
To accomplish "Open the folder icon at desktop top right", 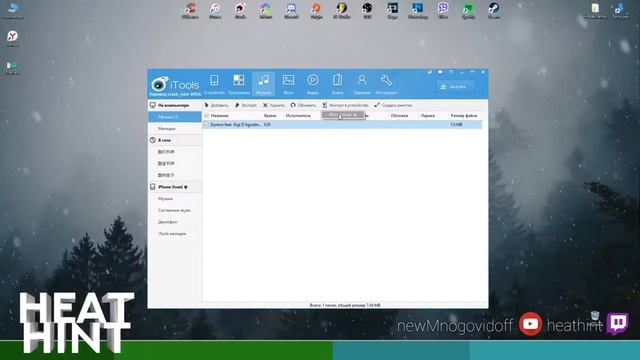I will pos(595,11).
